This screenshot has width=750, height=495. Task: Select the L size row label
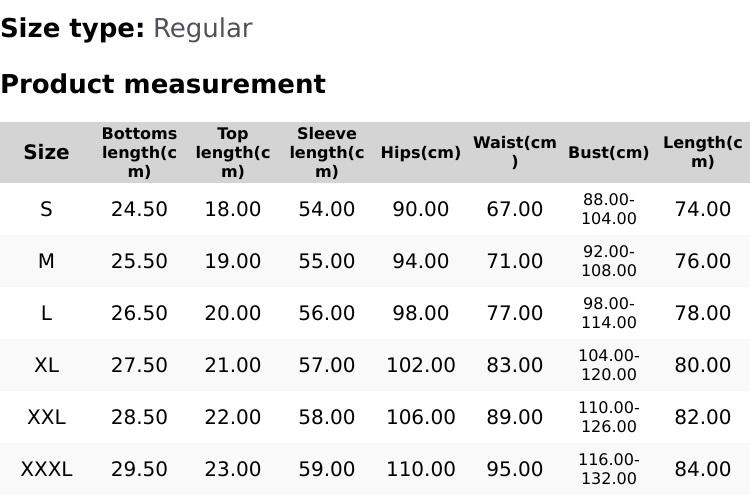pyautogui.click(x=46, y=313)
